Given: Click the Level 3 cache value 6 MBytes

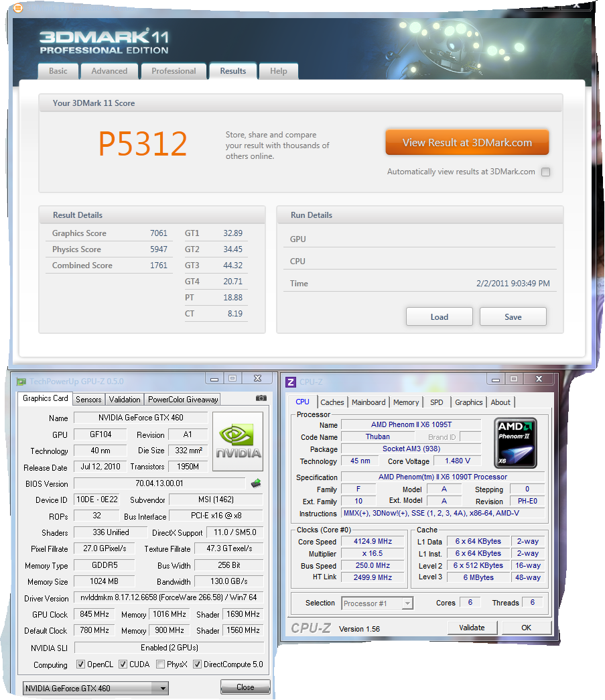Looking at the screenshot, I should point(478,577).
